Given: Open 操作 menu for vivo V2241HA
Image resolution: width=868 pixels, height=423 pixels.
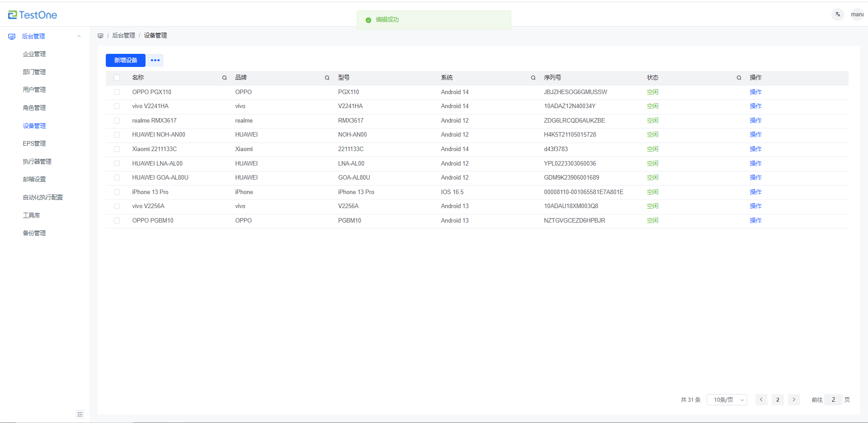Looking at the screenshot, I should [755, 106].
